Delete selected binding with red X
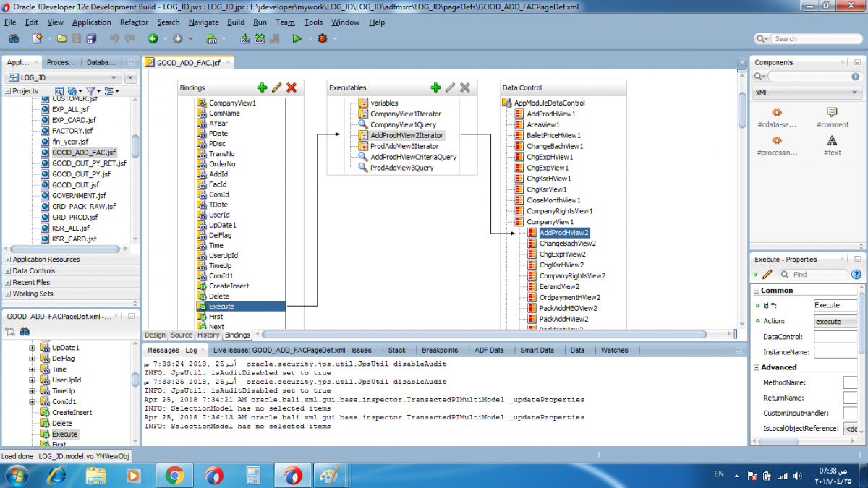Image resolution: width=868 pixels, height=488 pixels. click(x=292, y=87)
